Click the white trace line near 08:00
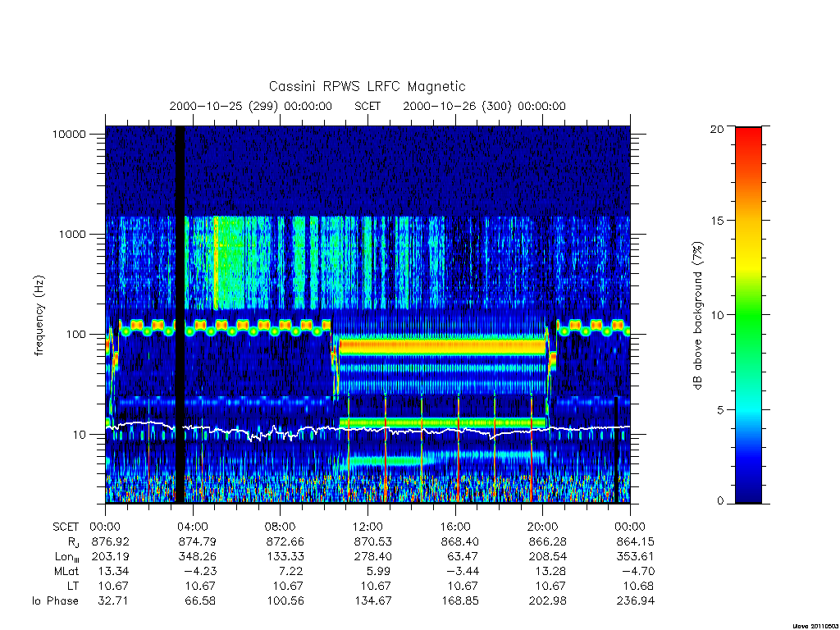840x630 pixels. 281,431
